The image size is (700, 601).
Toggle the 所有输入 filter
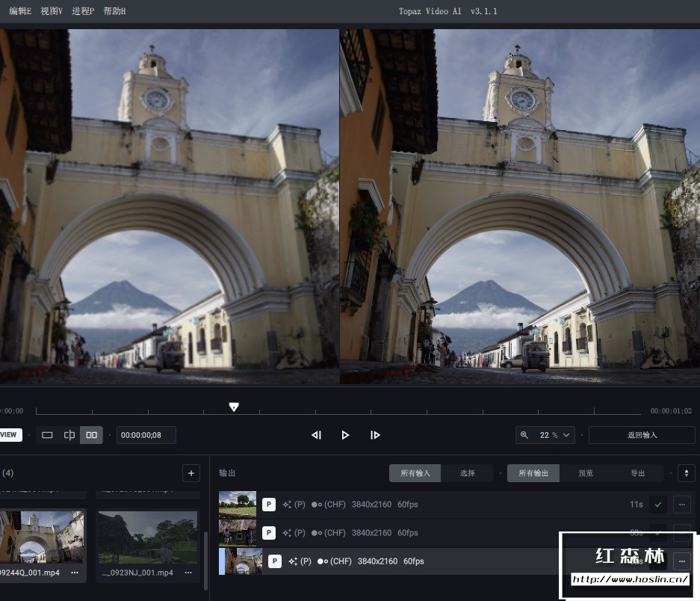tap(415, 473)
